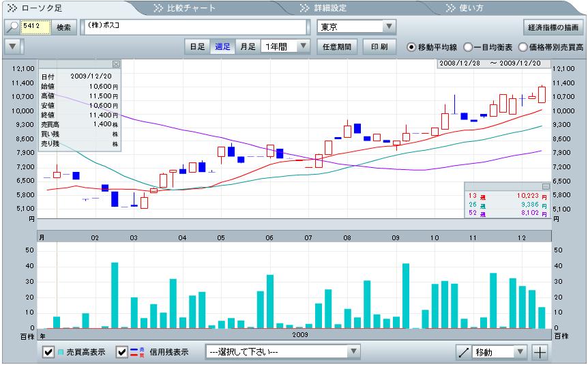Toggle the 信用残表示 checkbox
The image size is (588, 365).
121,352
